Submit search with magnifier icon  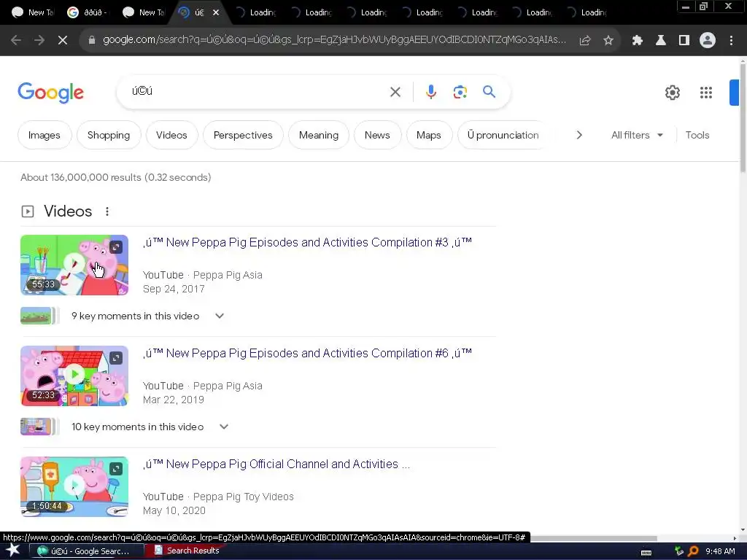489,91
